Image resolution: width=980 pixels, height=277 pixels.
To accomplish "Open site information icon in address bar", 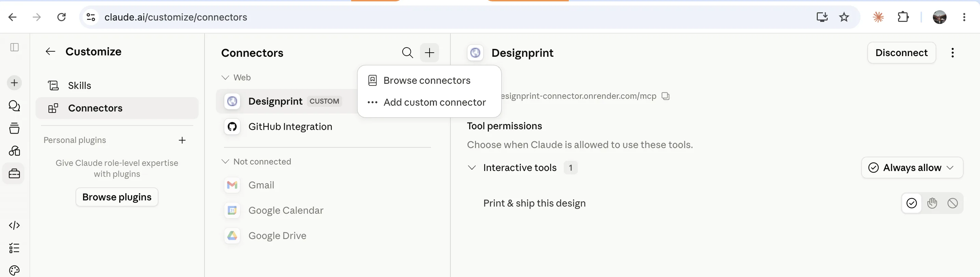I will tap(91, 17).
